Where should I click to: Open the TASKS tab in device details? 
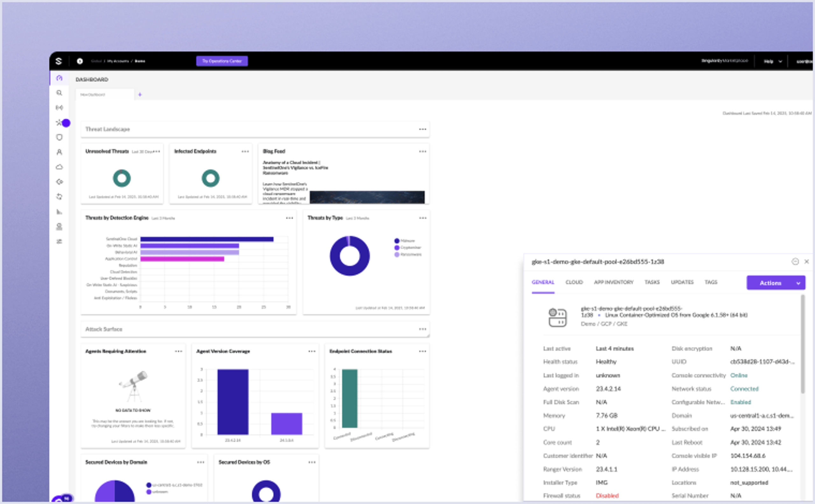click(x=652, y=282)
